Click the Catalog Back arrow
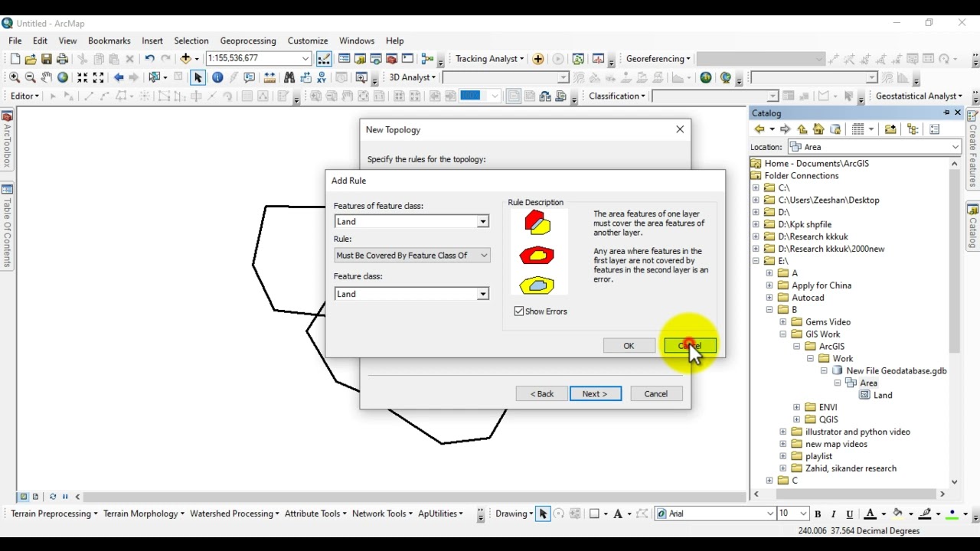The image size is (980, 551). (759, 129)
